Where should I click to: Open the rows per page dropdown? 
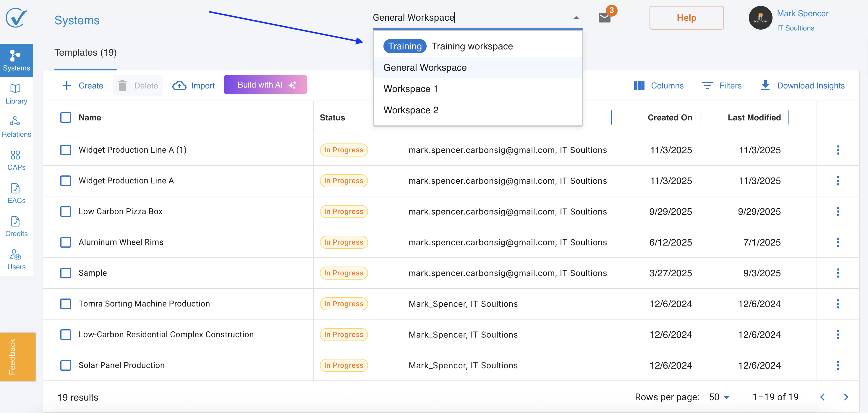[x=719, y=397]
